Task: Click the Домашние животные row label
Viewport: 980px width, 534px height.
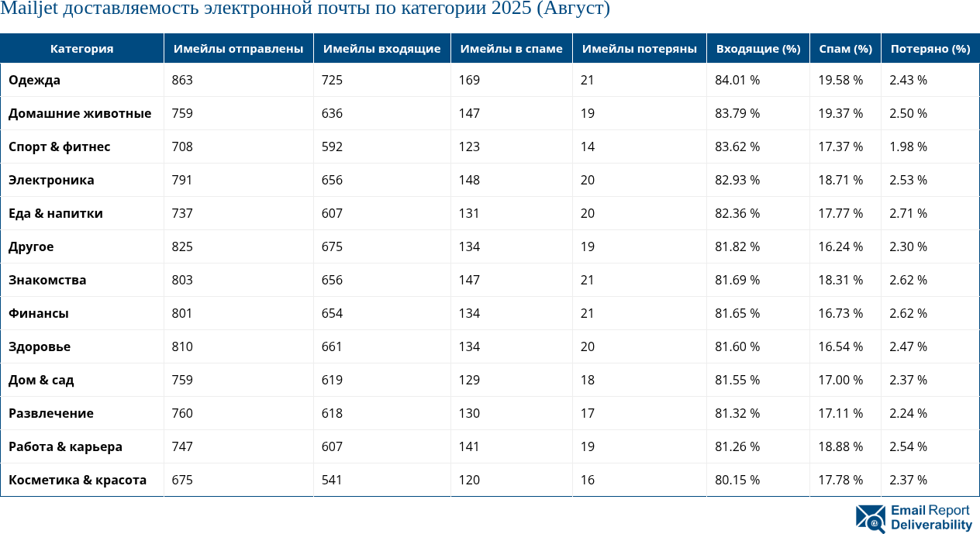Action: coord(80,114)
